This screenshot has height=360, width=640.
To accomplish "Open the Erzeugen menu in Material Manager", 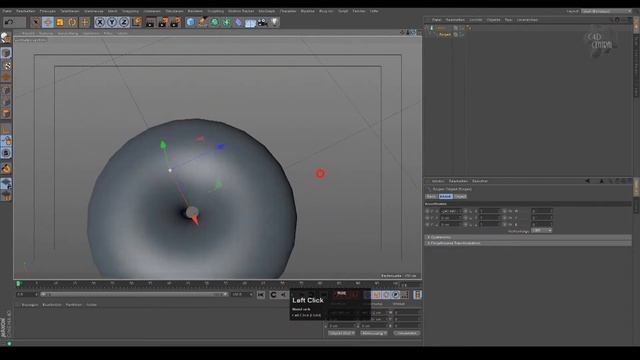I will (30, 305).
